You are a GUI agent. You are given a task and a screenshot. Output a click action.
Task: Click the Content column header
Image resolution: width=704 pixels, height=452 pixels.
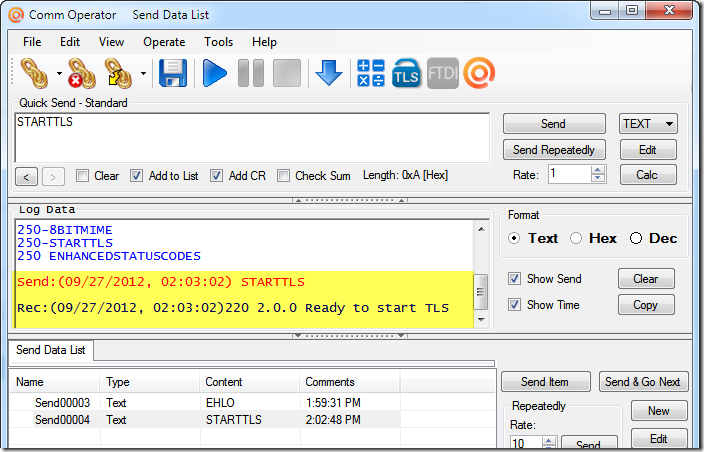250,382
